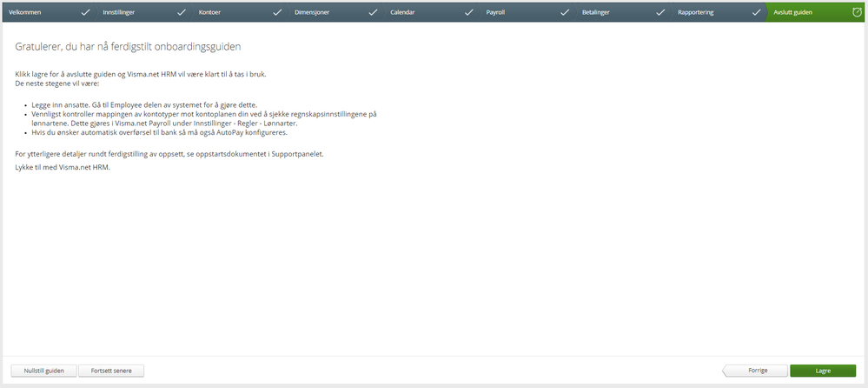The width and height of the screenshot is (868, 388).
Task: Click the clock icon on Avslutt guiden
Action: pos(857,11)
